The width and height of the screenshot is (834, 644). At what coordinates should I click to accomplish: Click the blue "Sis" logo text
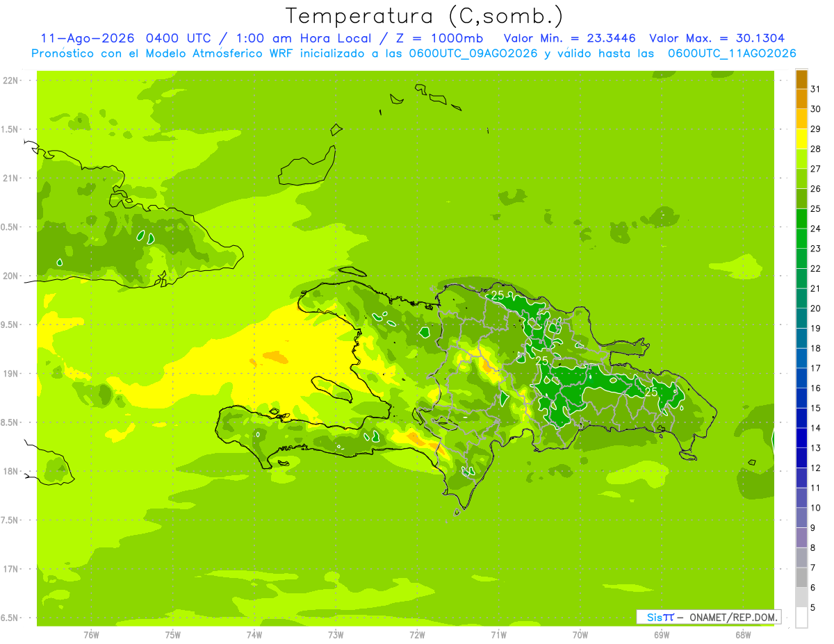click(654, 617)
